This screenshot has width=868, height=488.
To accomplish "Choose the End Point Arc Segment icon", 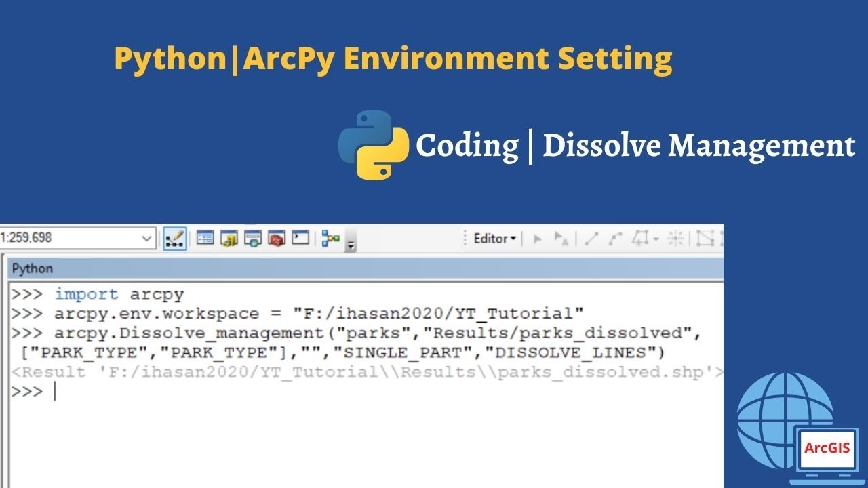I will pyautogui.click(x=615, y=239).
